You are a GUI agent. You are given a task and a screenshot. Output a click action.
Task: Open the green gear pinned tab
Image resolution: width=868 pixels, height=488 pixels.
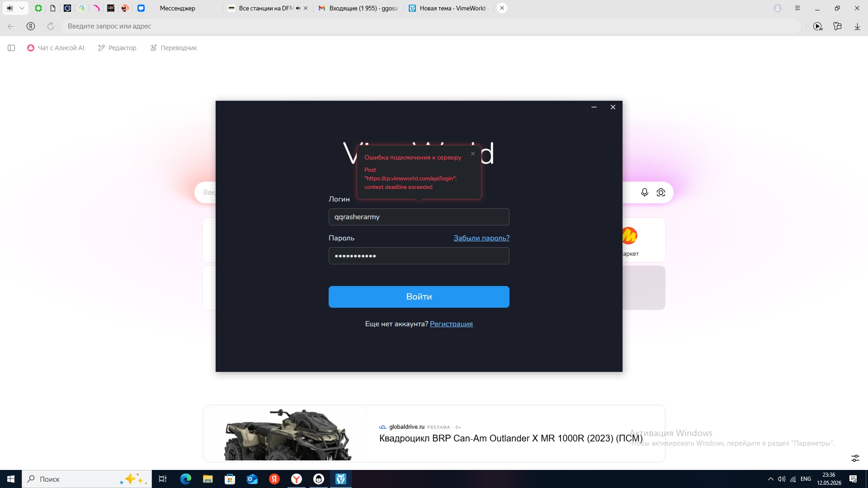[38, 8]
